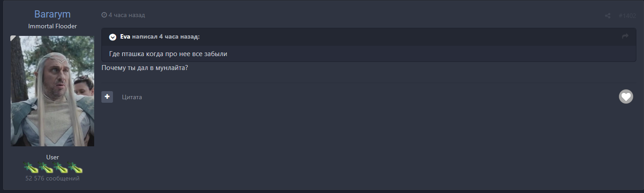Click Eva's name in the quote header
The height and width of the screenshot is (193, 644).
125,36
